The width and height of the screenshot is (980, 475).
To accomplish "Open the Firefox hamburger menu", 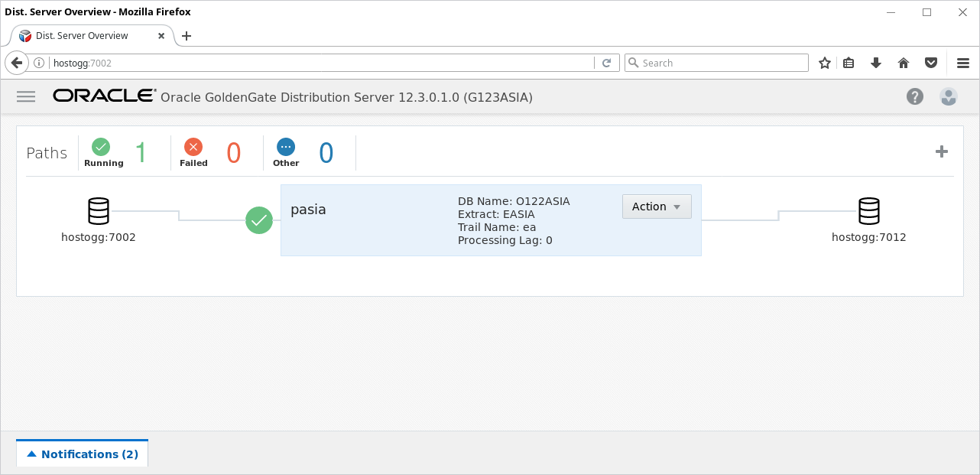I will point(963,63).
